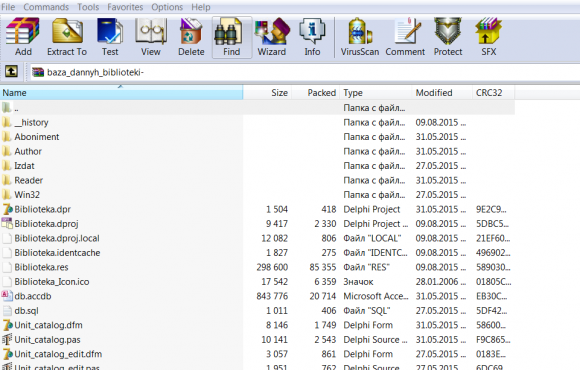Select the db.accdb file
The height and width of the screenshot is (370, 580).
click(33, 296)
